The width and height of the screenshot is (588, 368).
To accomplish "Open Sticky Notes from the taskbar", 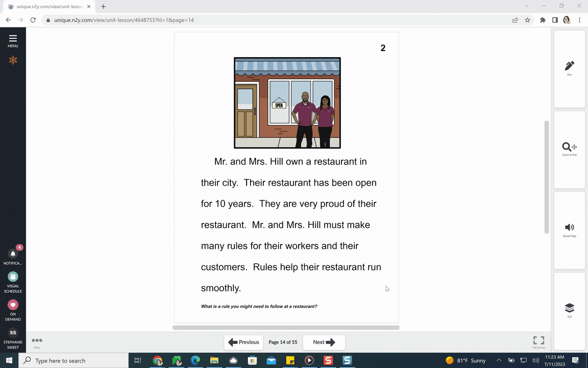I will pyautogui.click(x=290, y=360).
